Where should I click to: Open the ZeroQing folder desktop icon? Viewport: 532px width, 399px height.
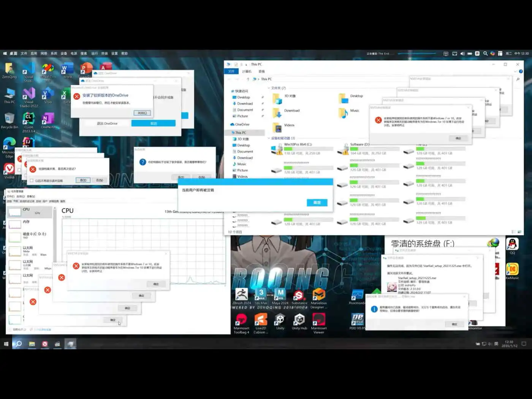pyautogui.click(x=9, y=71)
